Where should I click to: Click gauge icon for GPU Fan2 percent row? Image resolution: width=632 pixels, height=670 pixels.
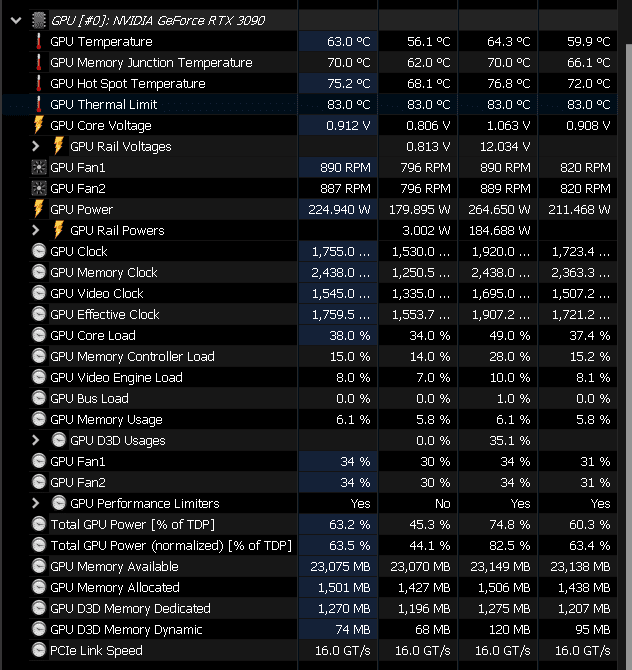(39, 482)
